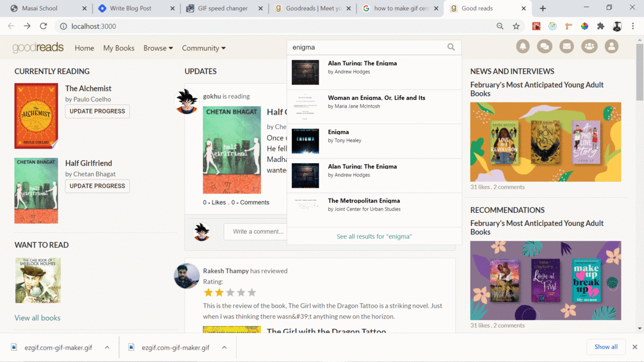The image size is (644, 362).
Task: Open a new browser tab with plus
Action: click(543, 9)
